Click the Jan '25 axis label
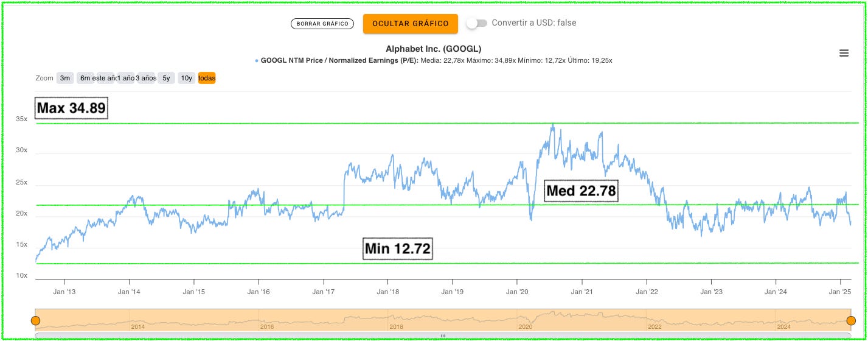 click(840, 292)
